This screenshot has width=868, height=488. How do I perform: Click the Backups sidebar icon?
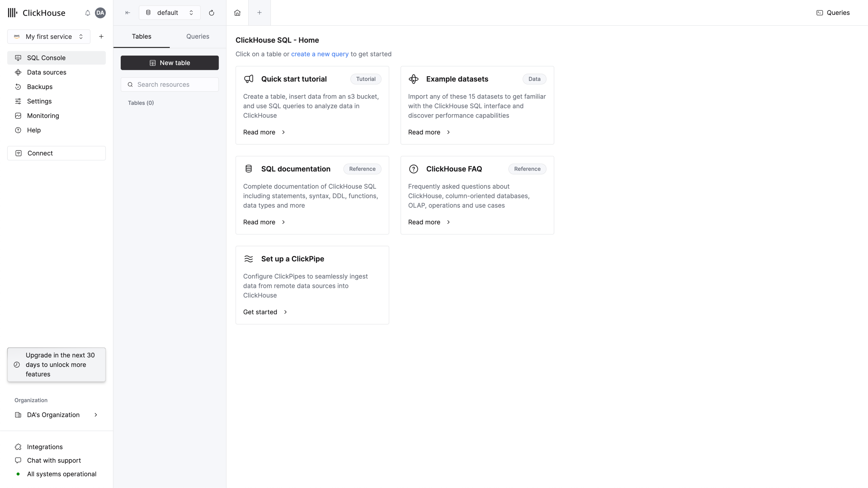click(18, 86)
